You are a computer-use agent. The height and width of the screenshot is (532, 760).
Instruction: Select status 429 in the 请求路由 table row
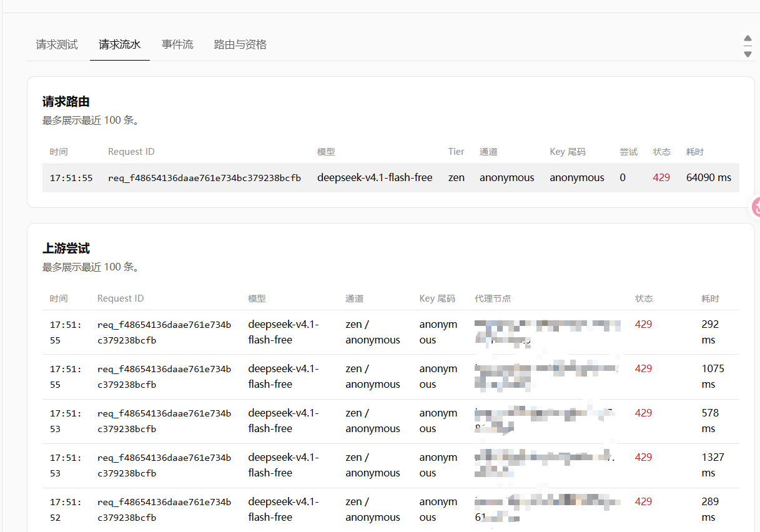pyautogui.click(x=661, y=177)
